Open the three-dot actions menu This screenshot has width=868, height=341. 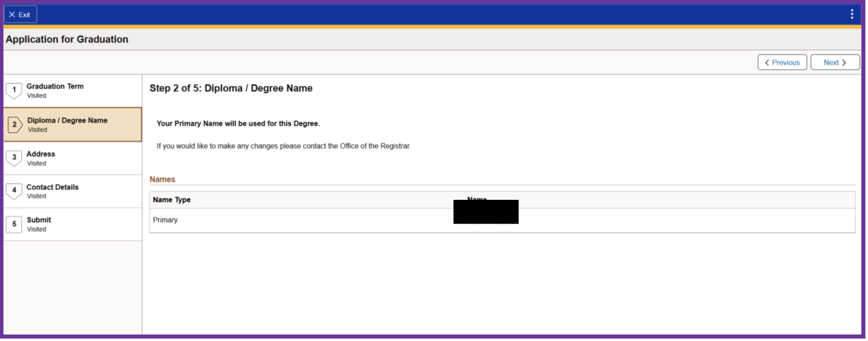click(852, 14)
